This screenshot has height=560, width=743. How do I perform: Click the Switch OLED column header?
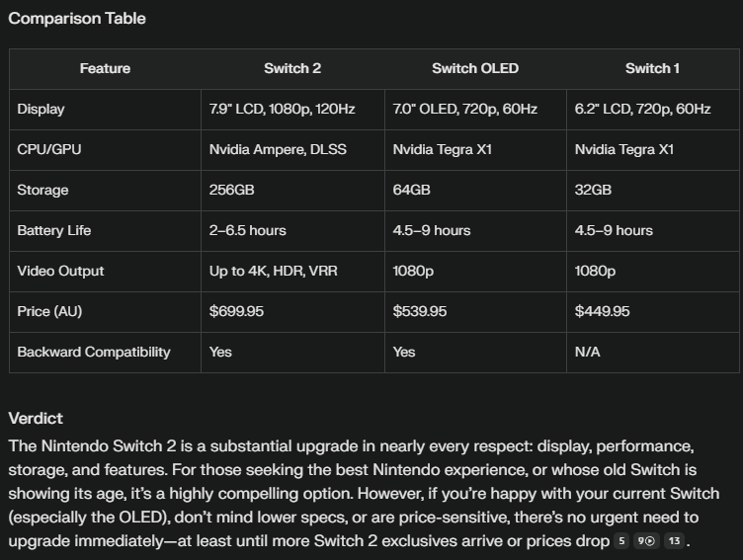tap(475, 69)
